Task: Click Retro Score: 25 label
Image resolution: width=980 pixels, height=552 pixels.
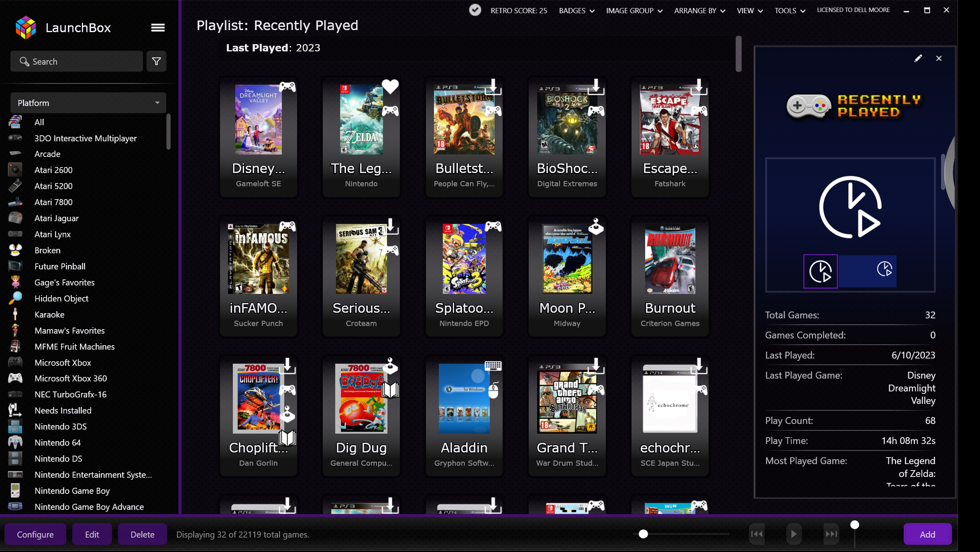Action: [x=519, y=10]
